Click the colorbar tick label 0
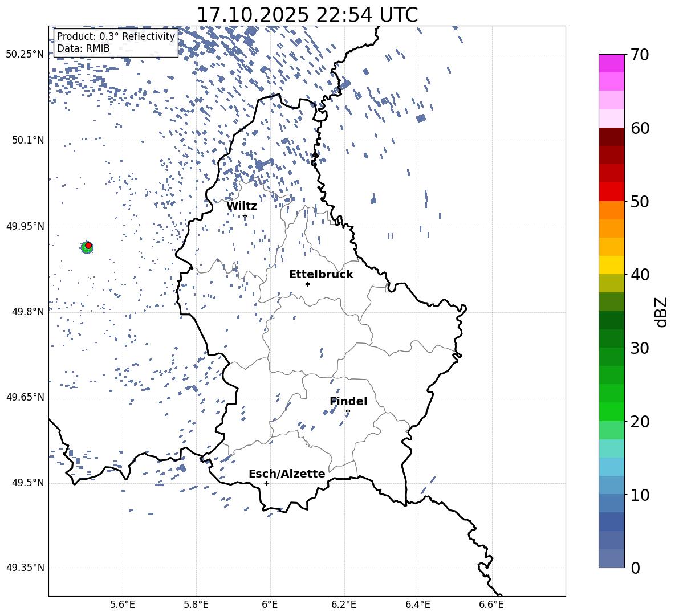The image size is (675, 616). point(635,568)
